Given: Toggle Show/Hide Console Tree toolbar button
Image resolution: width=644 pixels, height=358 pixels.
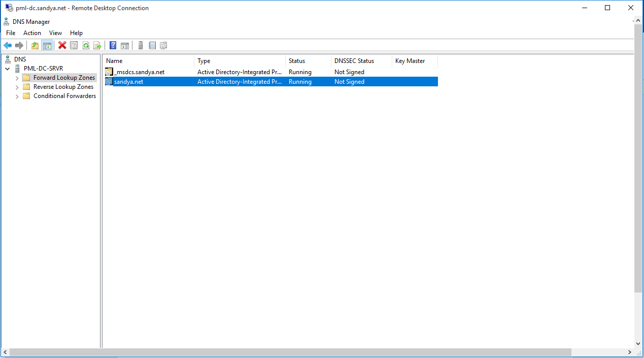Looking at the screenshot, I should pyautogui.click(x=47, y=46).
